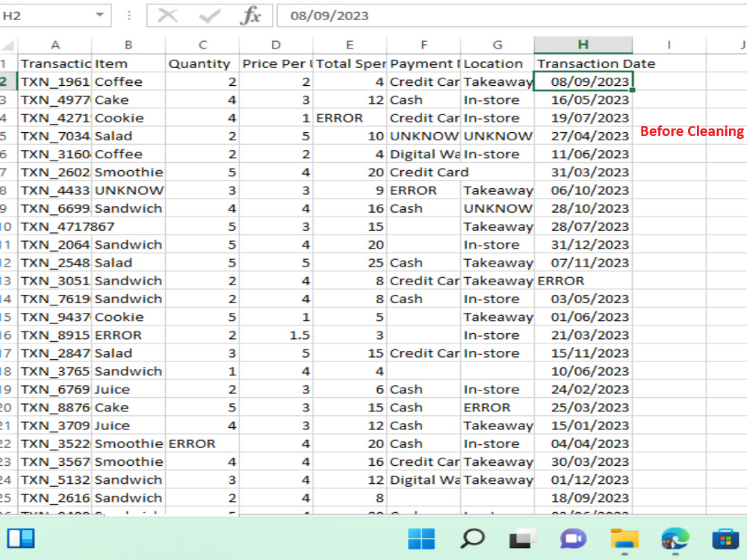Click the ERROR cell in Cookie row 4
Image resolution: width=747 pixels, height=560 pixels.
pos(350,118)
